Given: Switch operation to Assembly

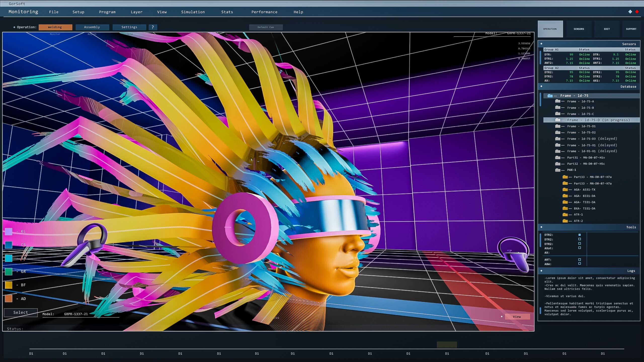Looking at the screenshot, I should pyautogui.click(x=92, y=27).
